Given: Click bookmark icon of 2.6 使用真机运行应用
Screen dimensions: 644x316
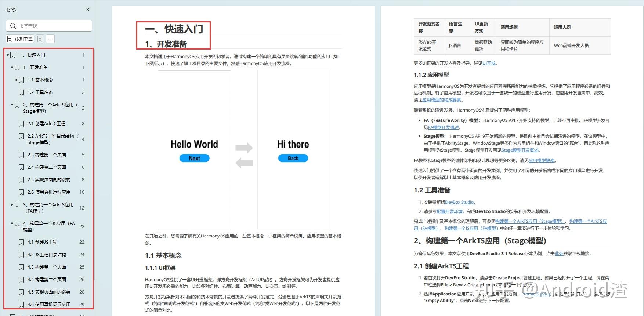Looking at the screenshot, I should (22, 192).
